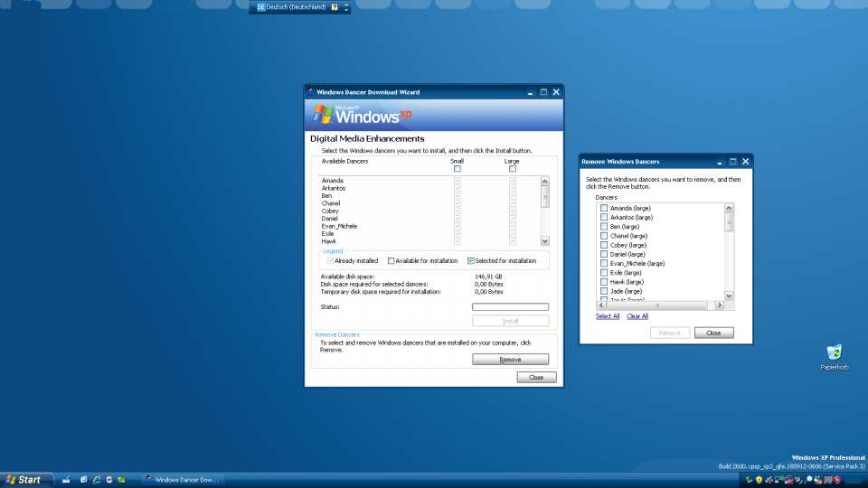Image resolution: width=868 pixels, height=488 pixels.
Task: Click Remove dialog horizontal scroll-right arrow
Action: (719, 305)
